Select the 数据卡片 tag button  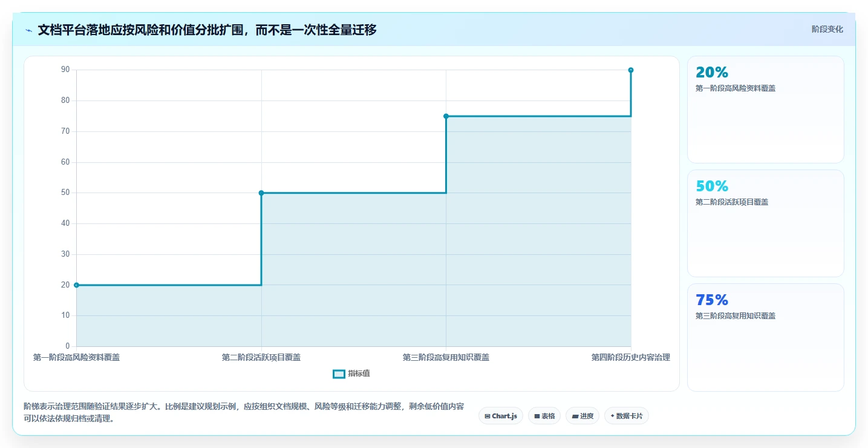627,416
